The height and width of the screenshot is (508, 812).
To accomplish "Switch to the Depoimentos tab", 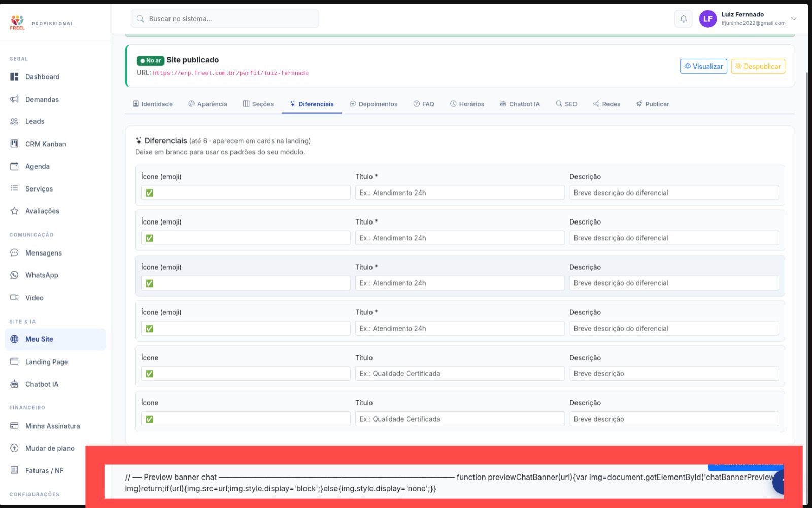I will 374,104.
